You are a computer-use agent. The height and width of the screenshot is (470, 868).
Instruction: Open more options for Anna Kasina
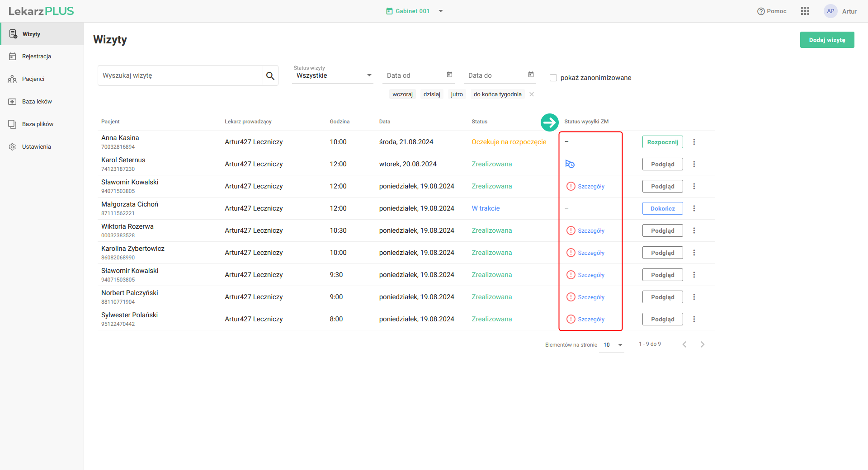point(694,142)
